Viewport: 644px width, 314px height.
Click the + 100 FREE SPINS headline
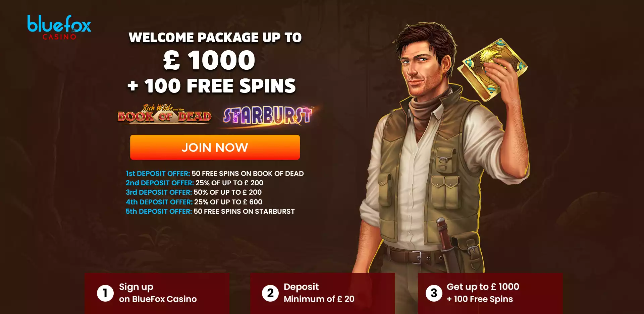click(x=212, y=86)
